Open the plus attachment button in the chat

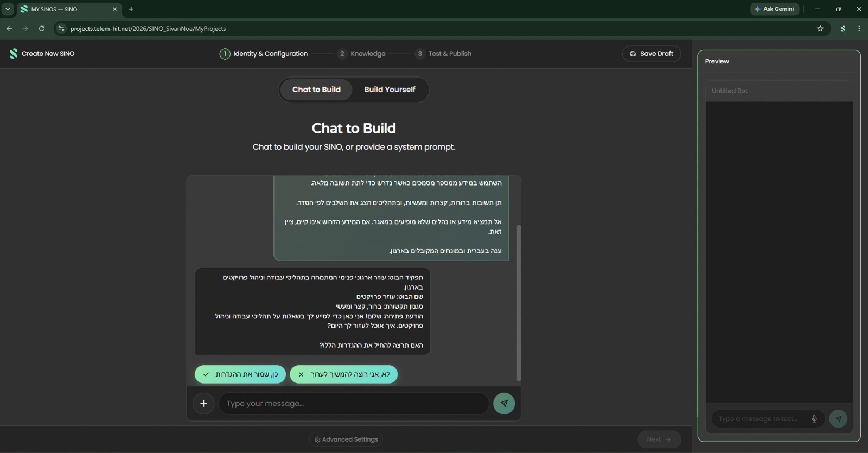pyautogui.click(x=203, y=404)
